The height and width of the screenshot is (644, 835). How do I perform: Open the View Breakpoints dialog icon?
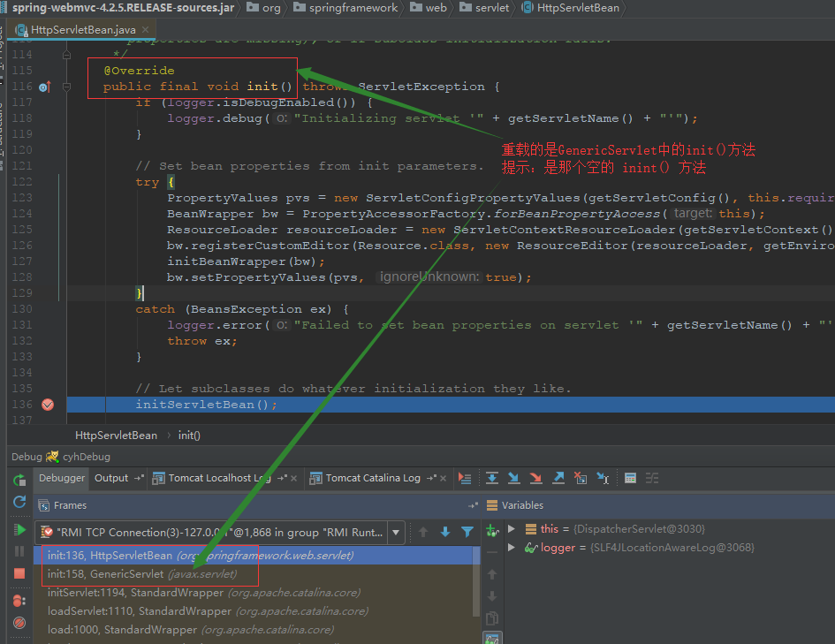pyautogui.click(x=19, y=601)
